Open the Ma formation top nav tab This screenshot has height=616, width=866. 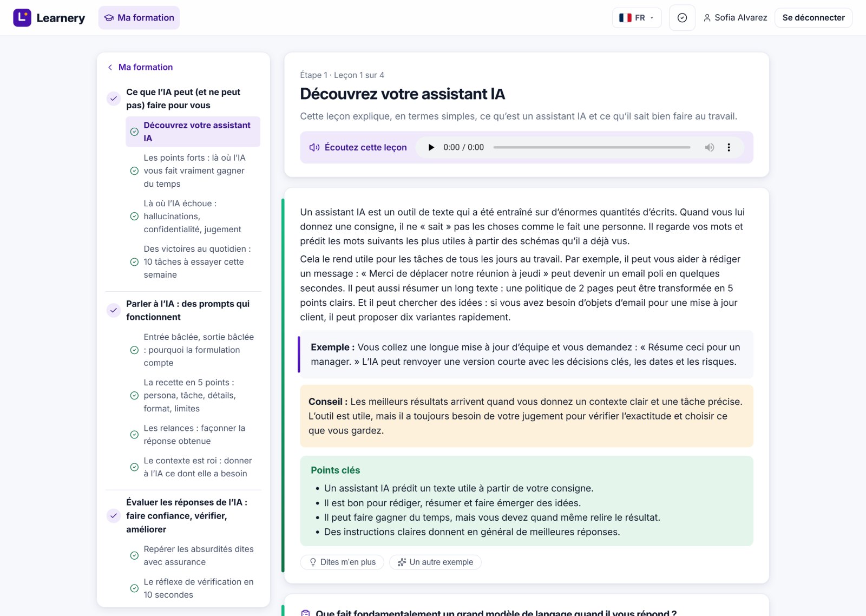[x=139, y=18]
